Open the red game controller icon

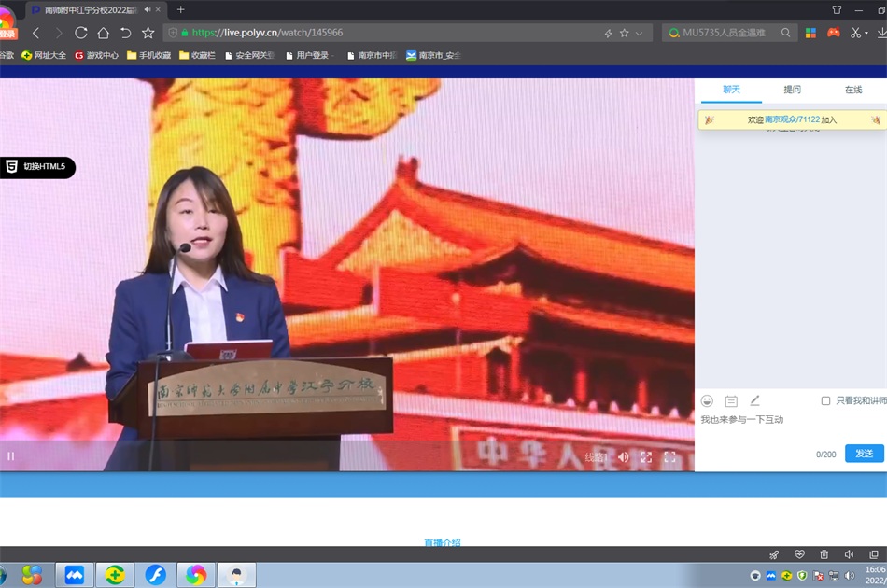[x=833, y=33]
